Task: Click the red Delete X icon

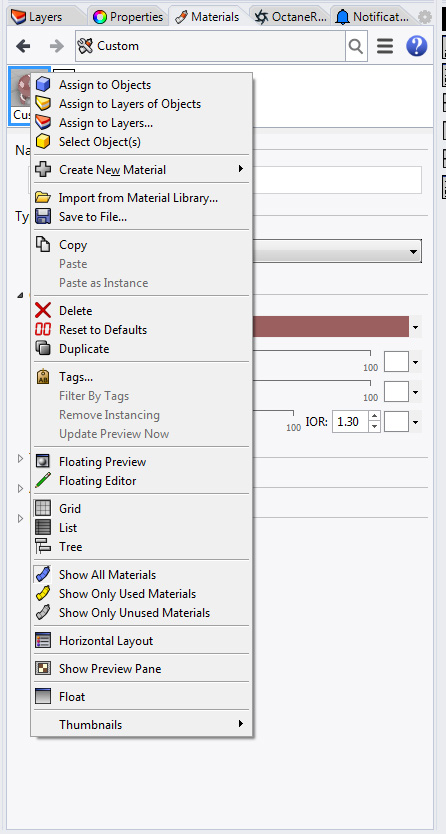Action: click(43, 311)
